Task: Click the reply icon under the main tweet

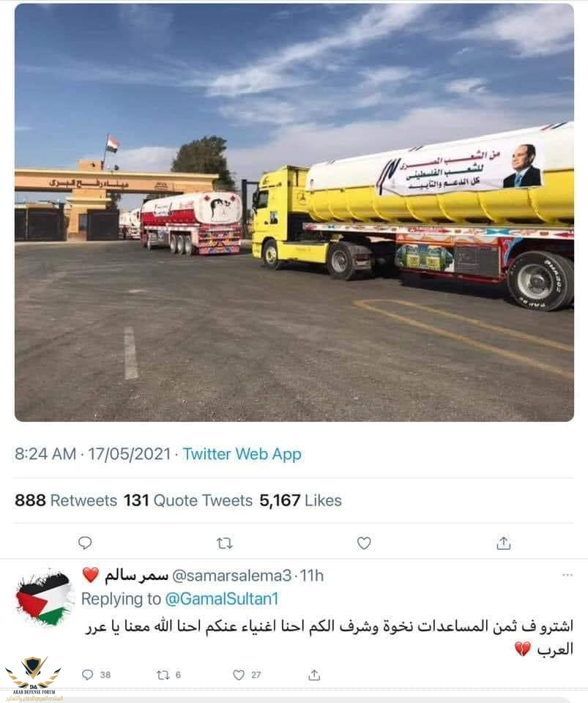Action: pos(85,543)
